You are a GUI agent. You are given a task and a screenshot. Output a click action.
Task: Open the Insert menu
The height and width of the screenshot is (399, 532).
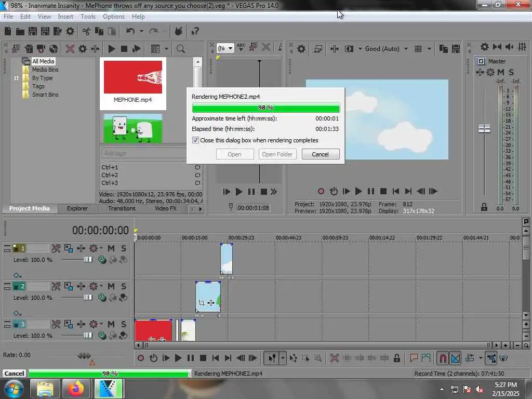pyautogui.click(x=65, y=16)
